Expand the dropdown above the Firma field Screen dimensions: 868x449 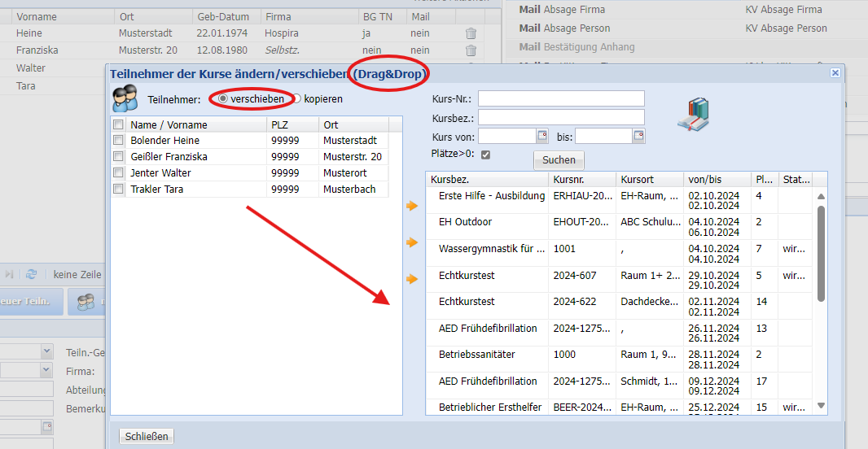[46, 351]
